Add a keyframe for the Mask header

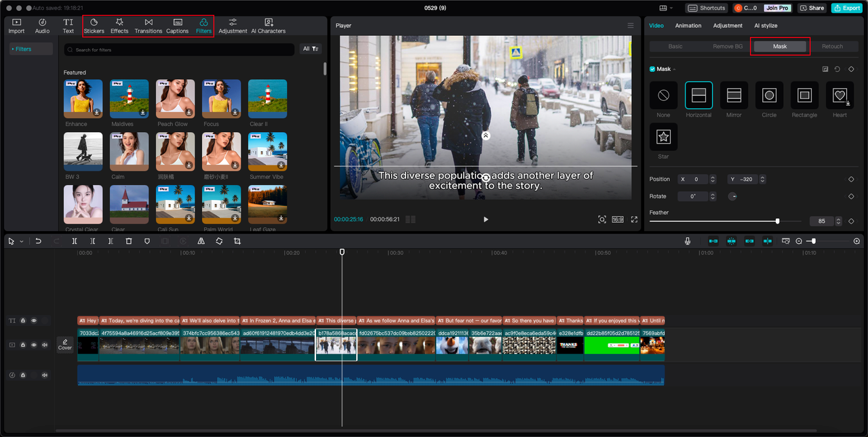(851, 69)
